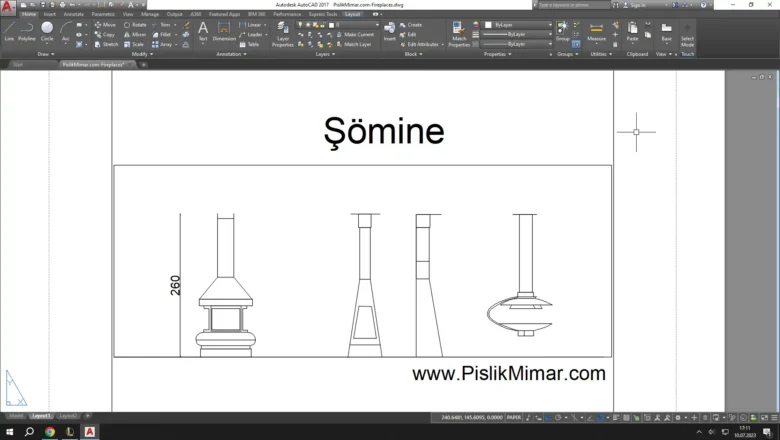
Task: Expand the Properties panel
Action: (x=497, y=54)
